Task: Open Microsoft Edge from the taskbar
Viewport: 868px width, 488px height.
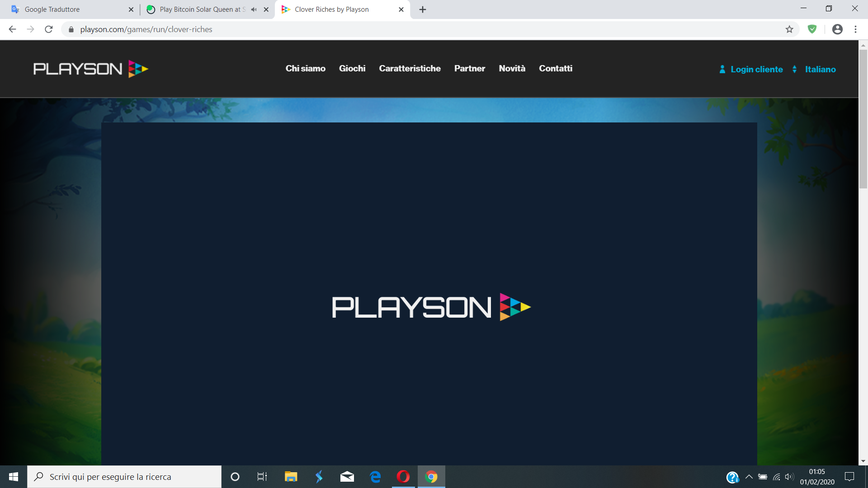Action: coord(375,477)
